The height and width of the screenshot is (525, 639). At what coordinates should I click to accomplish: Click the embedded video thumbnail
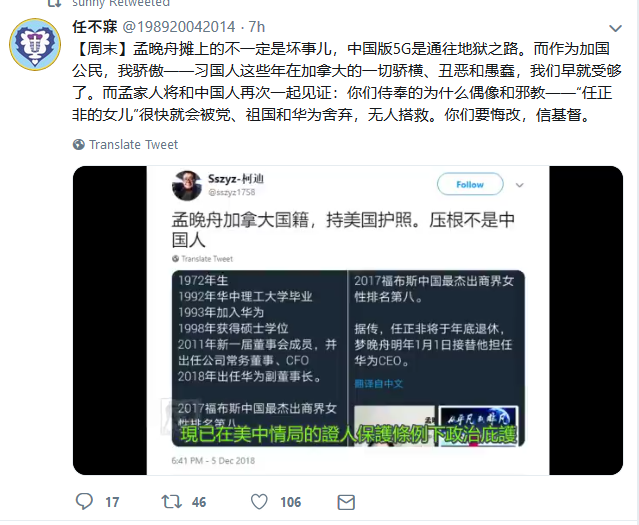(x=348, y=320)
